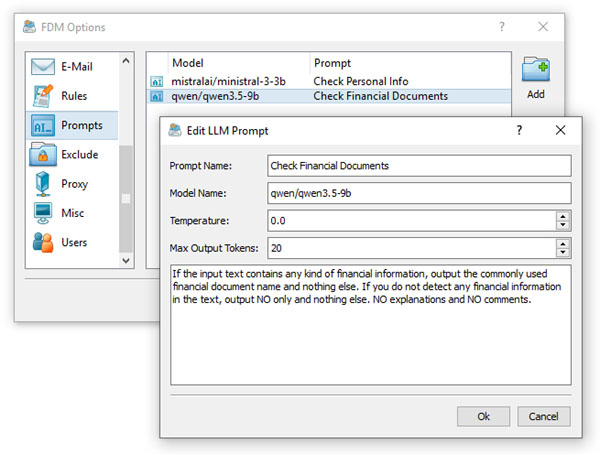Click the Prompt column header

[332, 63]
